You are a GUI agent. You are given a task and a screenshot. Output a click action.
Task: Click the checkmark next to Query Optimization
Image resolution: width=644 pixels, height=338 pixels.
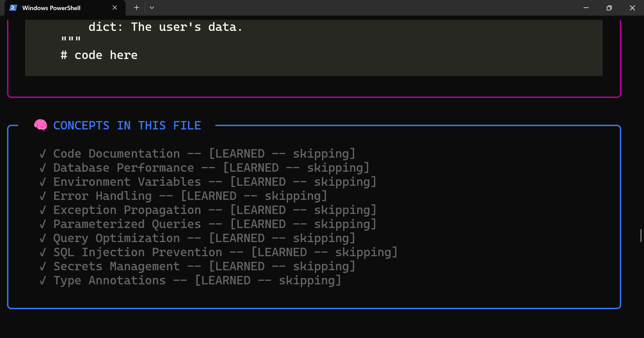click(x=43, y=238)
